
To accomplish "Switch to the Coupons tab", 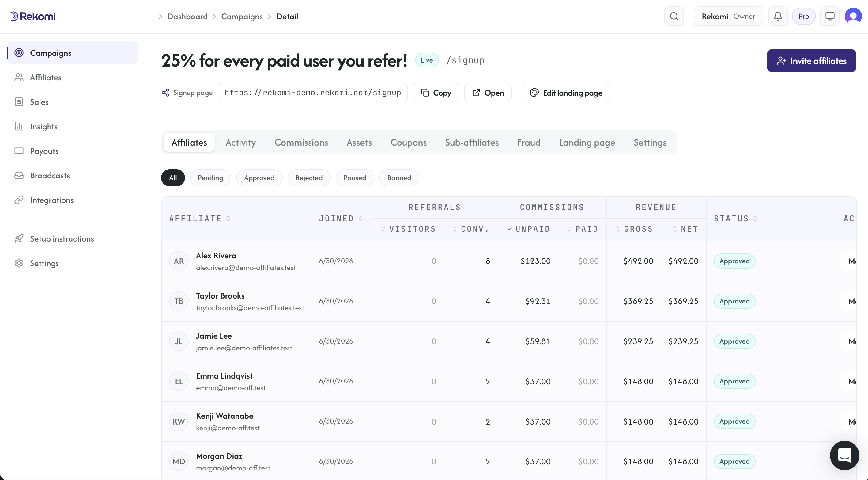I will point(408,142).
